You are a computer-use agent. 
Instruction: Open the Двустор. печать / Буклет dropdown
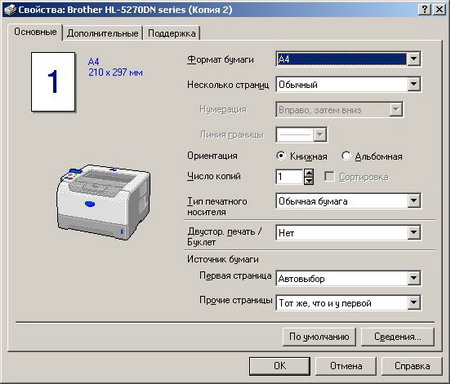coord(348,233)
